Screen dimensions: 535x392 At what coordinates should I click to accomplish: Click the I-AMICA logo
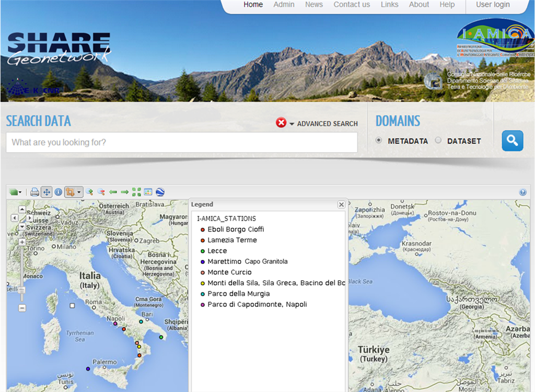click(x=495, y=38)
